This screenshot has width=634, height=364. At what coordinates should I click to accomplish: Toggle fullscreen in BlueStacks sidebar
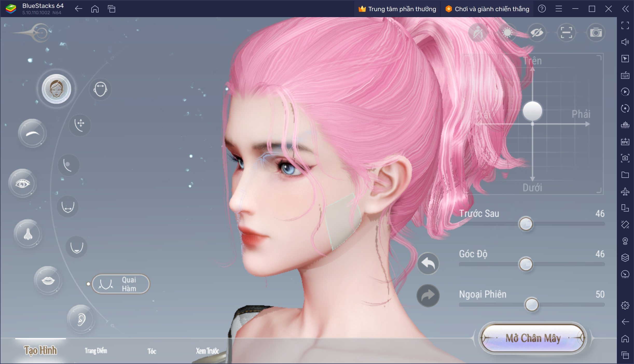(x=625, y=25)
